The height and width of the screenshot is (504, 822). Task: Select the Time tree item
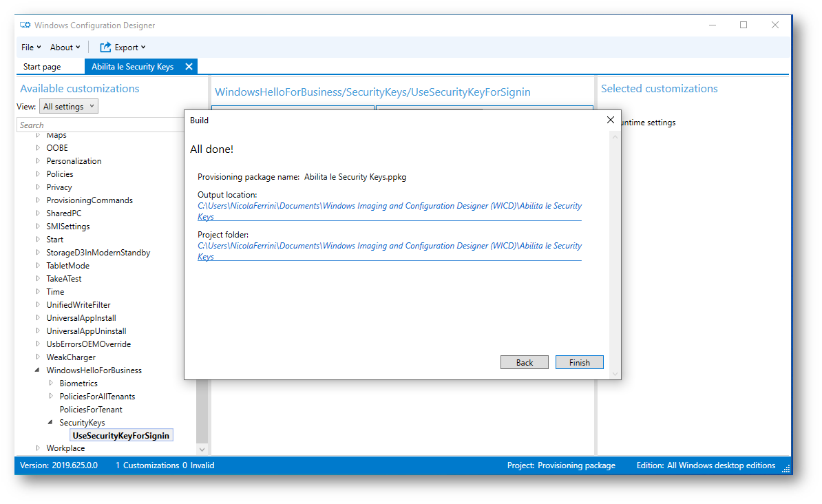pos(55,292)
